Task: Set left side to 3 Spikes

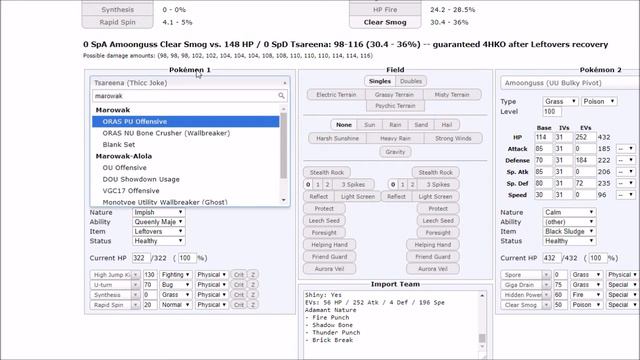Action: (353, 184)
